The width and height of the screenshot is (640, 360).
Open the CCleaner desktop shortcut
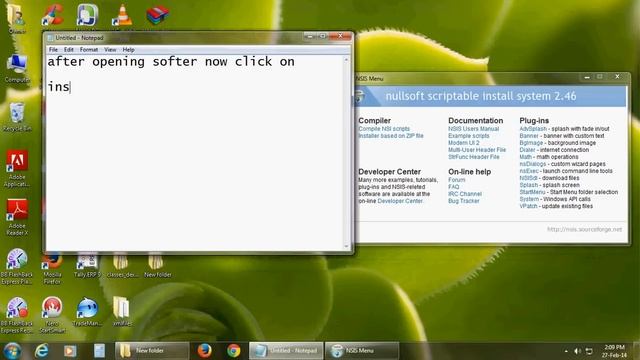pos(52,15)
